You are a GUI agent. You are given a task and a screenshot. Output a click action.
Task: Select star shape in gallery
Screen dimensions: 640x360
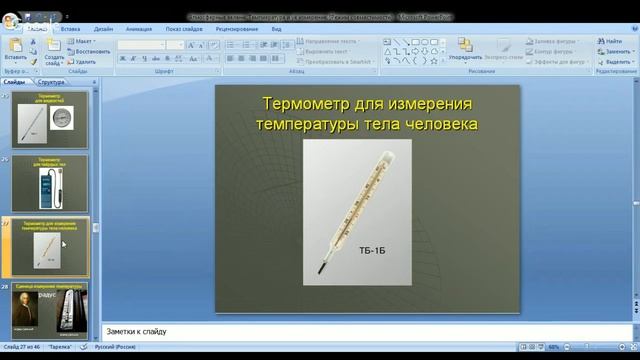[434, 61]
